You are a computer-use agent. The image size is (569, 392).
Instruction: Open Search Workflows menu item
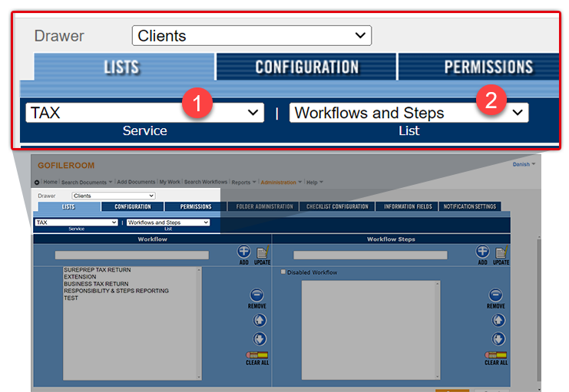[206, 182]
